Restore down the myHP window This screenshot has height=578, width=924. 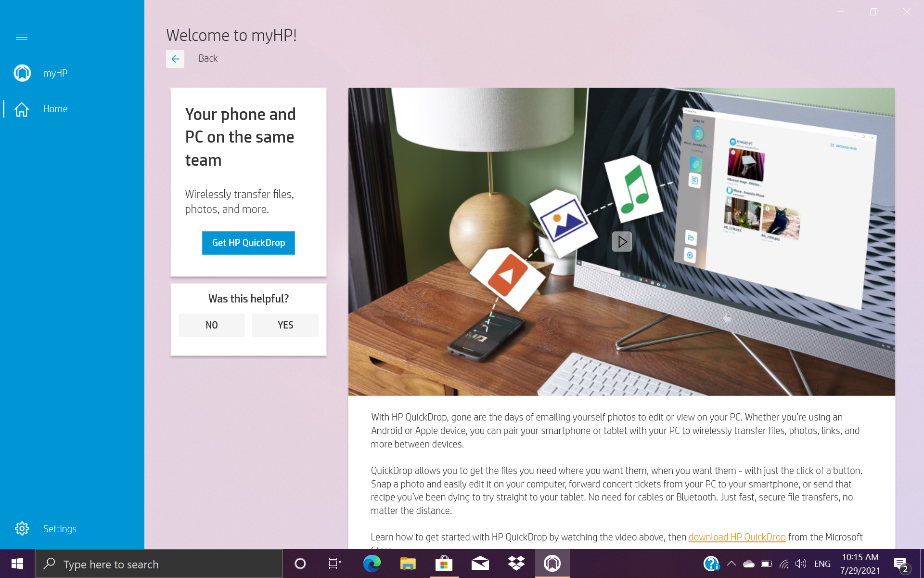pos(873,12)
